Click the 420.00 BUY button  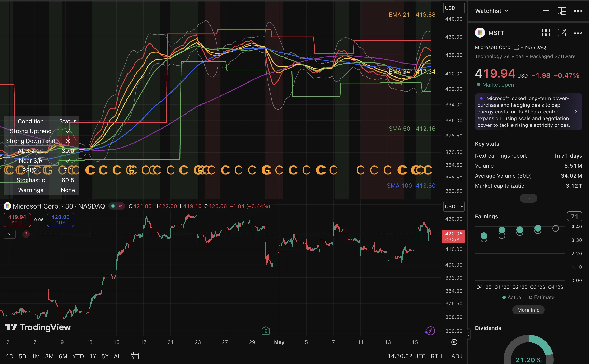[x=60, y=220]
